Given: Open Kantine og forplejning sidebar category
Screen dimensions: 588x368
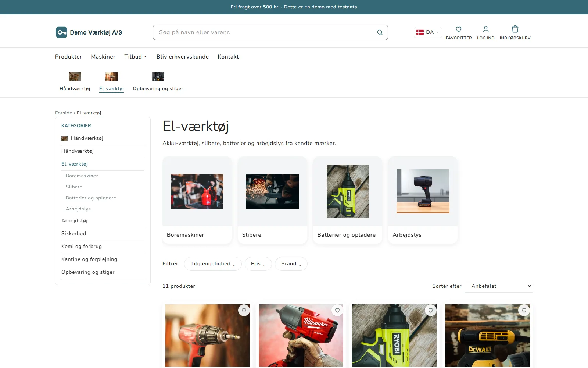Looking at the screenshot, I should tap(89, 259).
